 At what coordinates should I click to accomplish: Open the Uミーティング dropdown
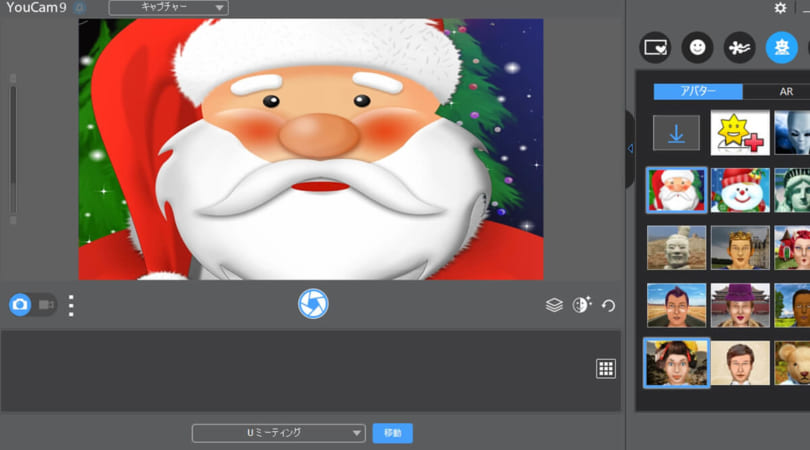[x=278, y=433]
